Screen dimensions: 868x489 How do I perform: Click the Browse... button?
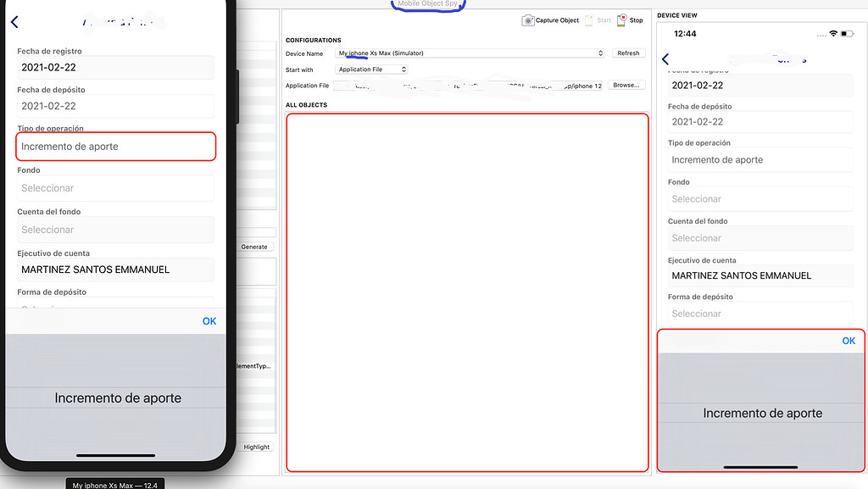[x=626, y=86]
